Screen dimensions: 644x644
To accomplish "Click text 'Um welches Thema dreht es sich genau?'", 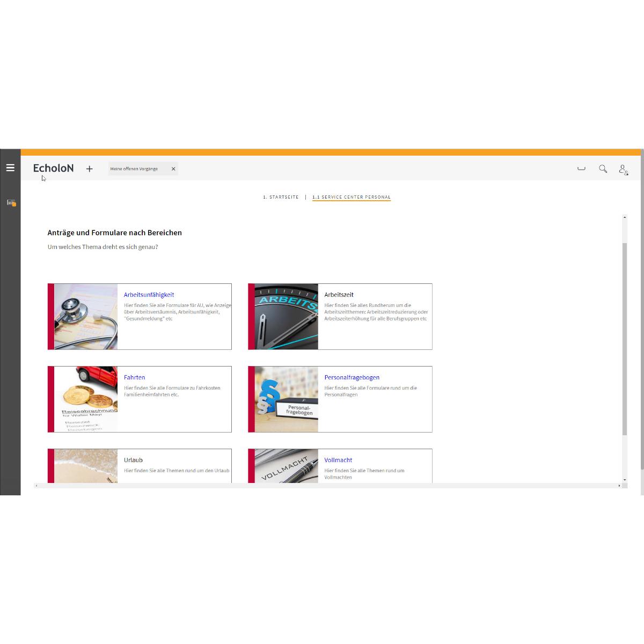I will coord(103,247).
